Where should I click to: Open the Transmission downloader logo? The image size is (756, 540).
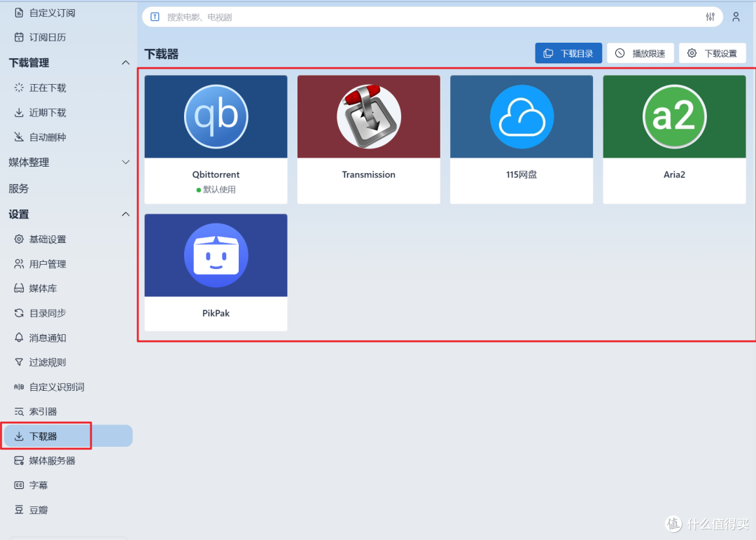pos(369,116)
